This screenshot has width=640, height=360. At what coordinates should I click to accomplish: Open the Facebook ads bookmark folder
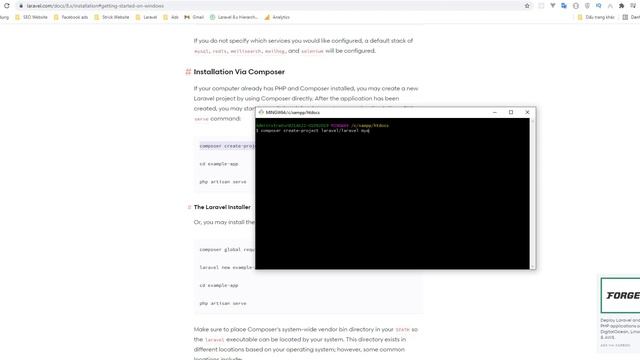[71, 17]
